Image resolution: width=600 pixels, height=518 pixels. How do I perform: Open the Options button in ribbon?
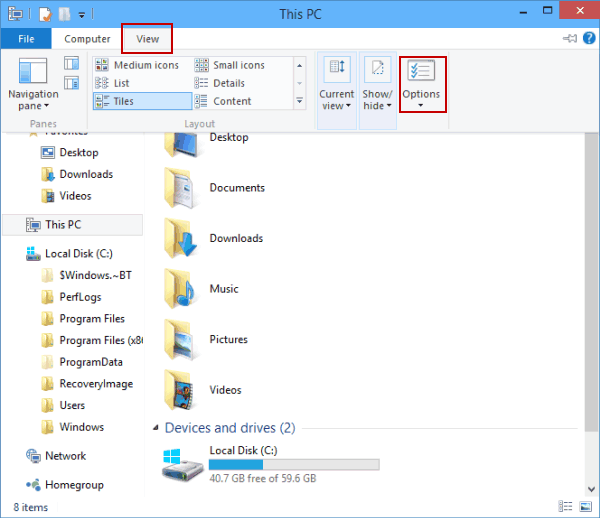[421, 86]
